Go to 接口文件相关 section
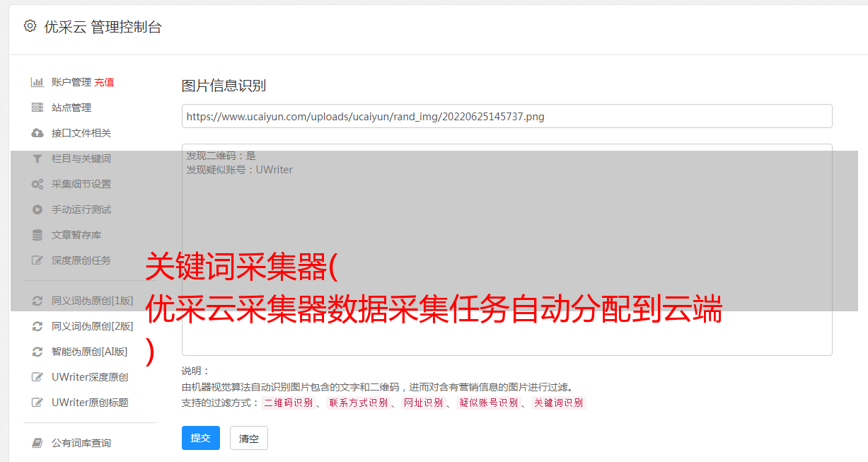 pos(81,133)
